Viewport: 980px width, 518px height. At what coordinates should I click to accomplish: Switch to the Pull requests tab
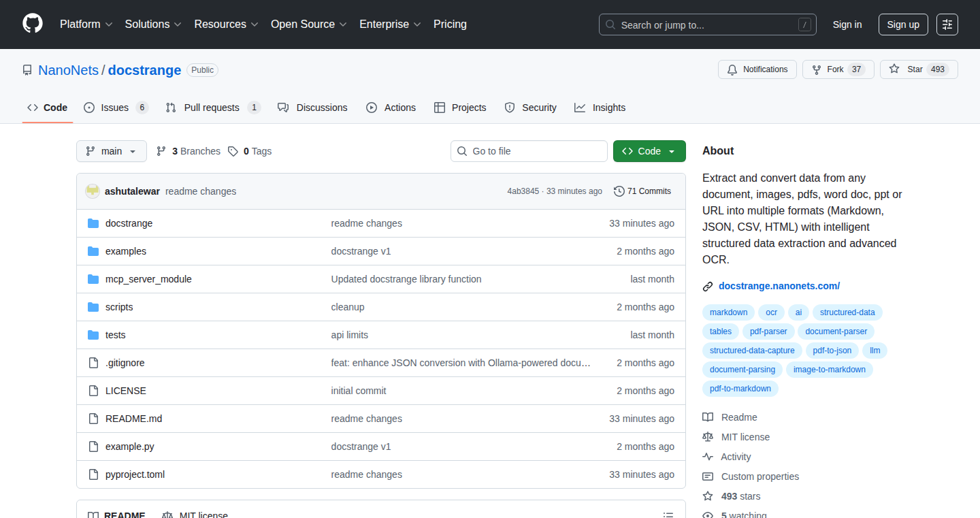[213, 108]
